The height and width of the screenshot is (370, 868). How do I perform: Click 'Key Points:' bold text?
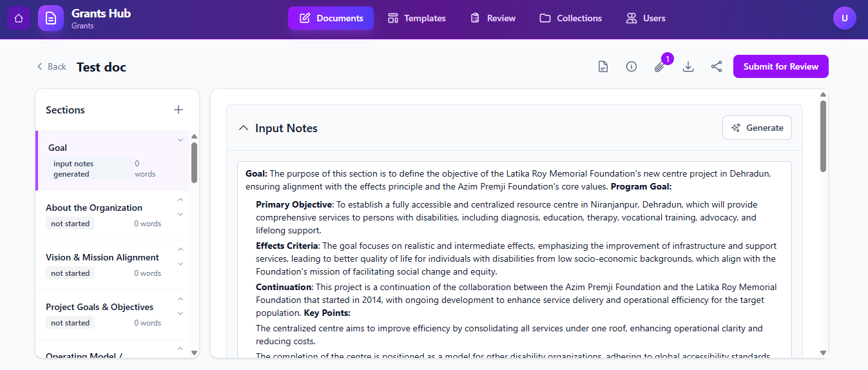327,313
